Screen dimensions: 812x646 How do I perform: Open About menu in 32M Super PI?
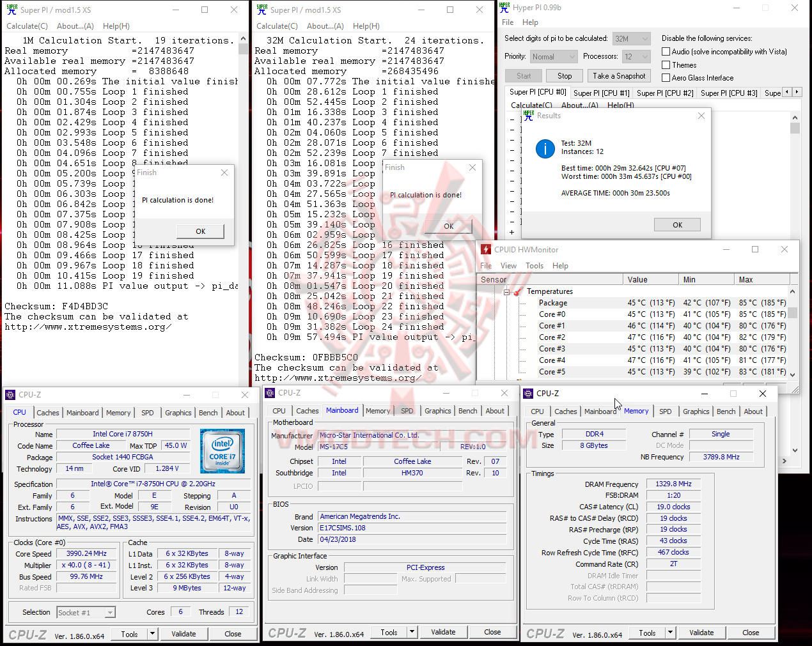325,26
